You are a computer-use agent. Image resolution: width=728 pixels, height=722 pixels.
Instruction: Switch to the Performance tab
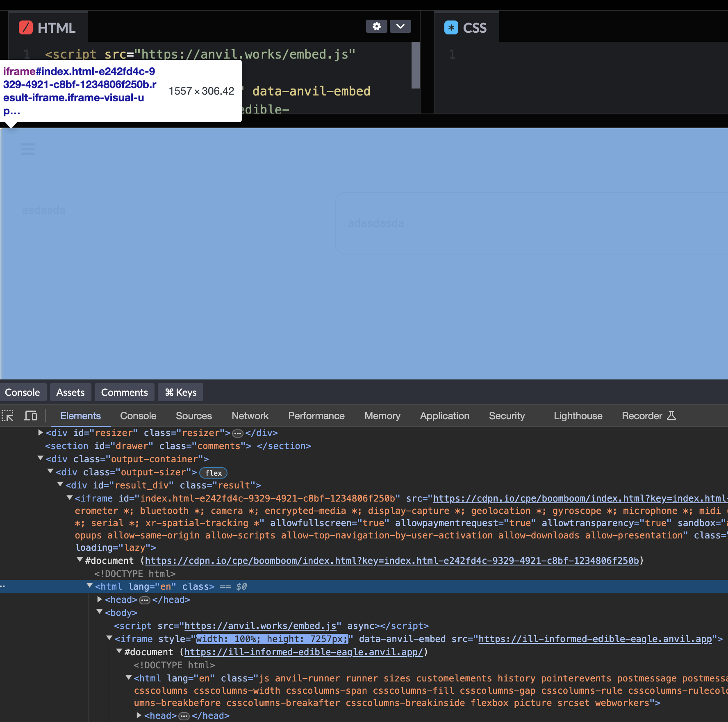pyautogui.click(x=316, y=416)
